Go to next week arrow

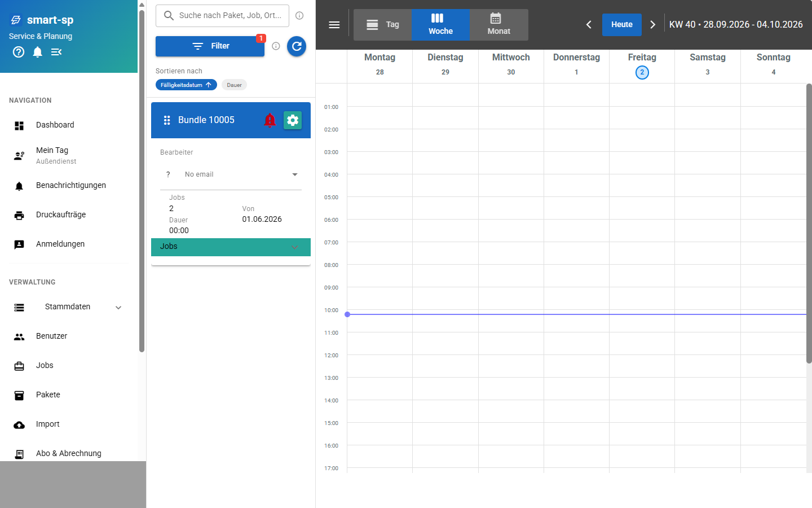(x=653, y=25)
